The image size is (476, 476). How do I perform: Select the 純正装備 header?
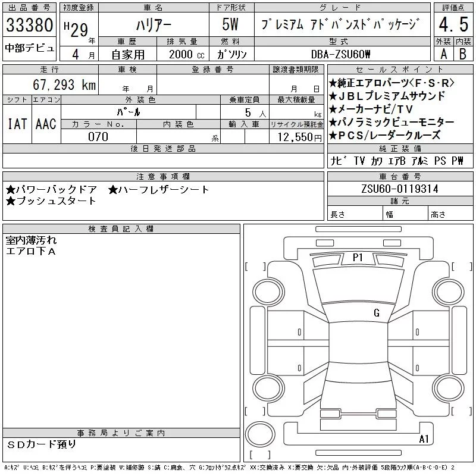pyautogui.click(x=400, y=148)
